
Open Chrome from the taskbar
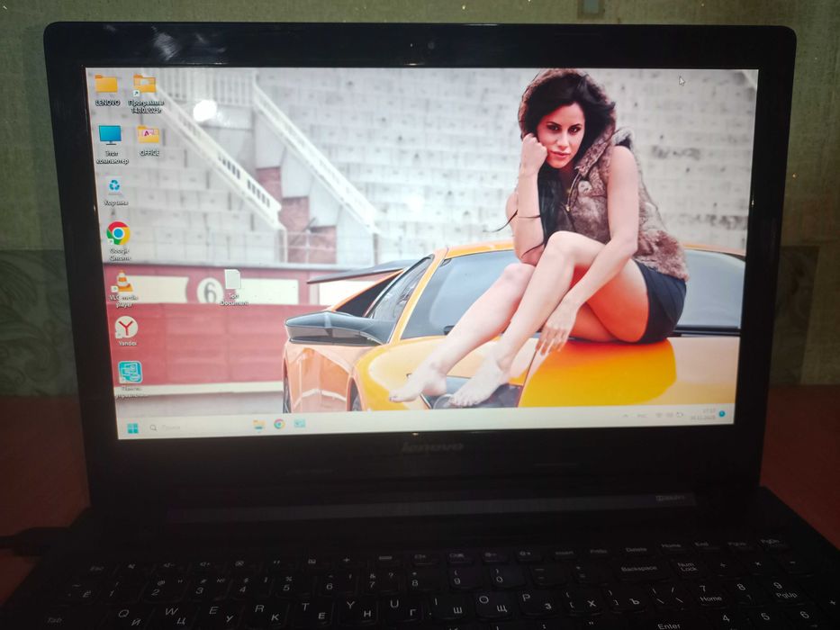pyautogui.click(x=279, y=424)
